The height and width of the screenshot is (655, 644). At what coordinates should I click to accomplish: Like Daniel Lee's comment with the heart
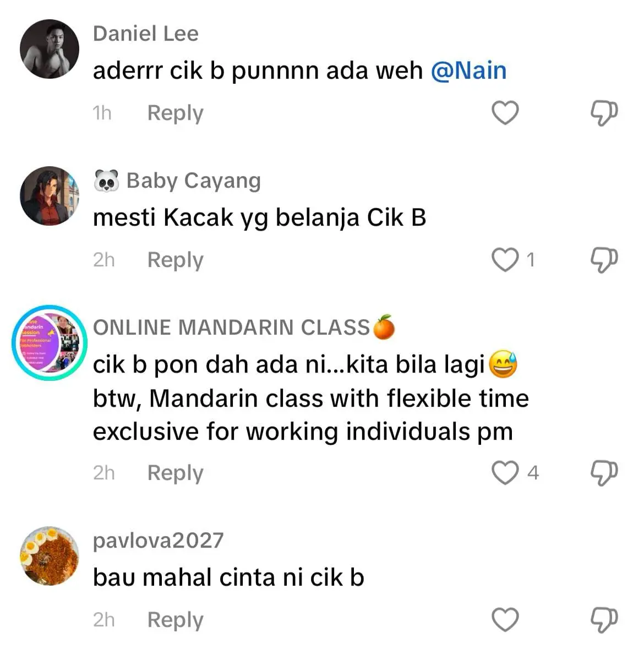coord(505,113)
